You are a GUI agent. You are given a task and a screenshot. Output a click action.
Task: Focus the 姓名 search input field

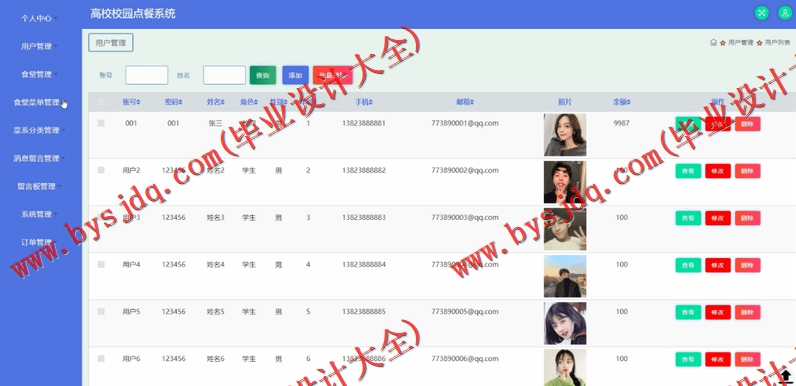224,75
